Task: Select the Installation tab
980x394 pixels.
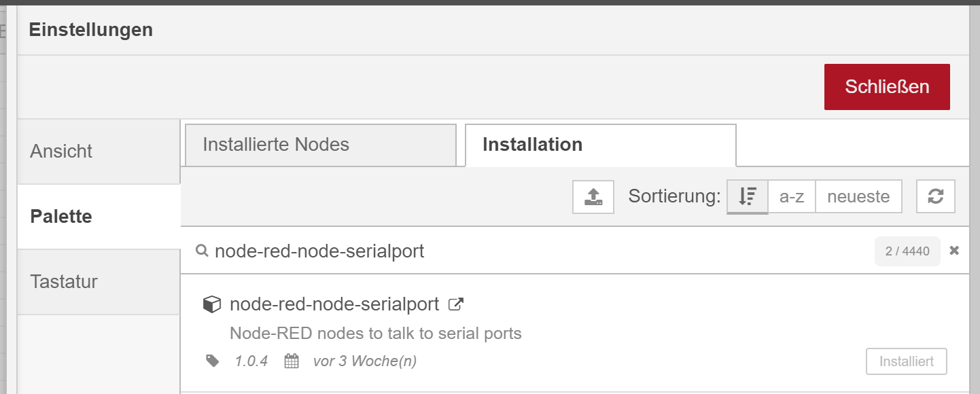Action: (x=601, y=145)
